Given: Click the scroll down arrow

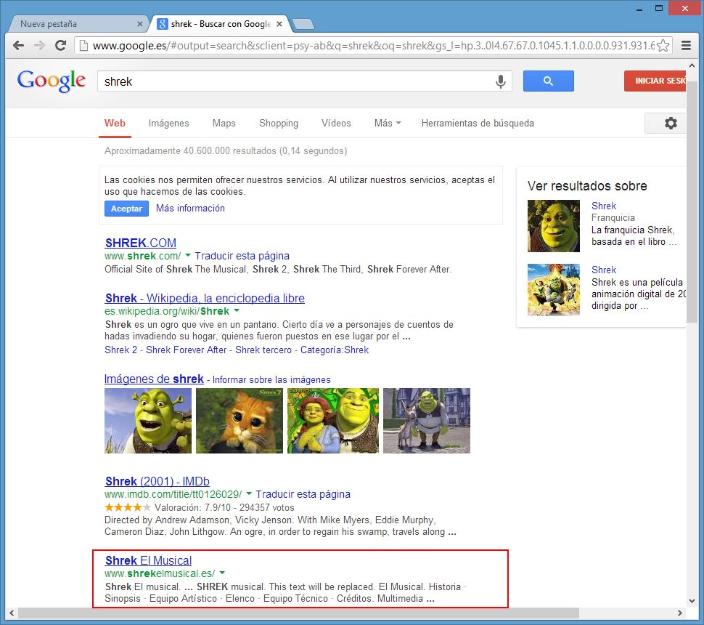Looking at the screenshot, I should pos(692,601).
